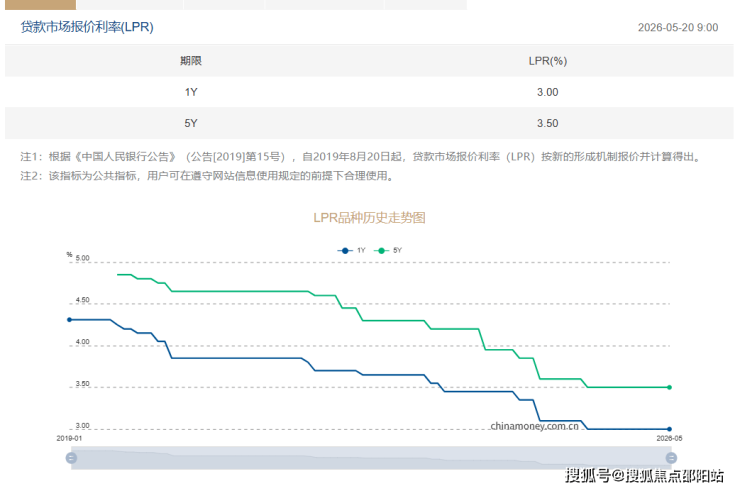The image size is (740, 491).
Task: Click the 5Y end data point at 2026-05
Action: [x=670, y=388]
